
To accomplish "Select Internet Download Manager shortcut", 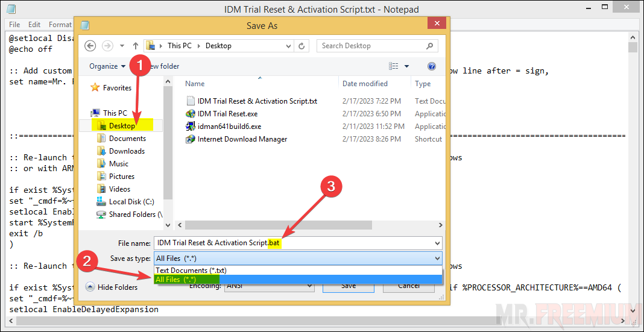I will (x=242, y=139).
